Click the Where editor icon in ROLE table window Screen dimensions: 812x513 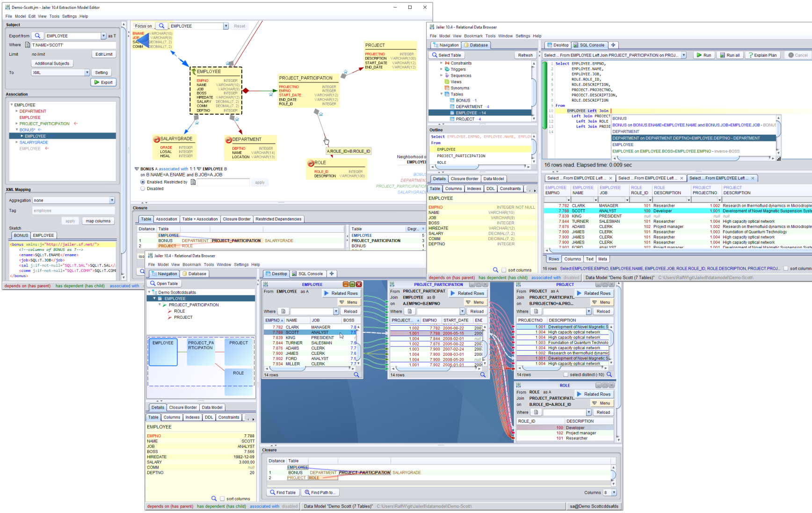point(536,412)
